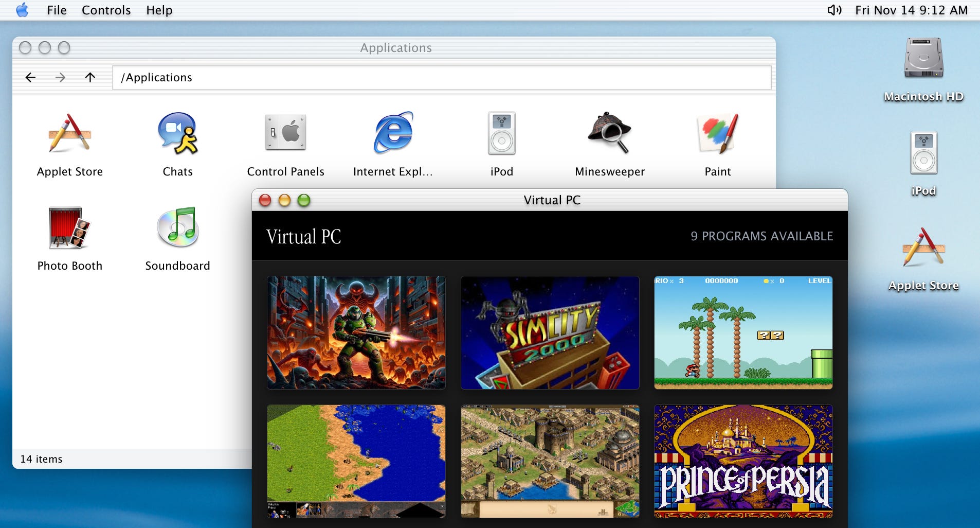Go up one folder level in Applications
This screenshot has height=528, width=980.
tap(90, 77)
